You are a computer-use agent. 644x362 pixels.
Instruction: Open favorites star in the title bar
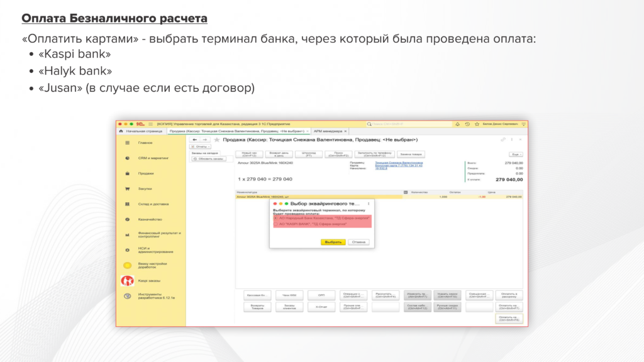pos(477,124)
